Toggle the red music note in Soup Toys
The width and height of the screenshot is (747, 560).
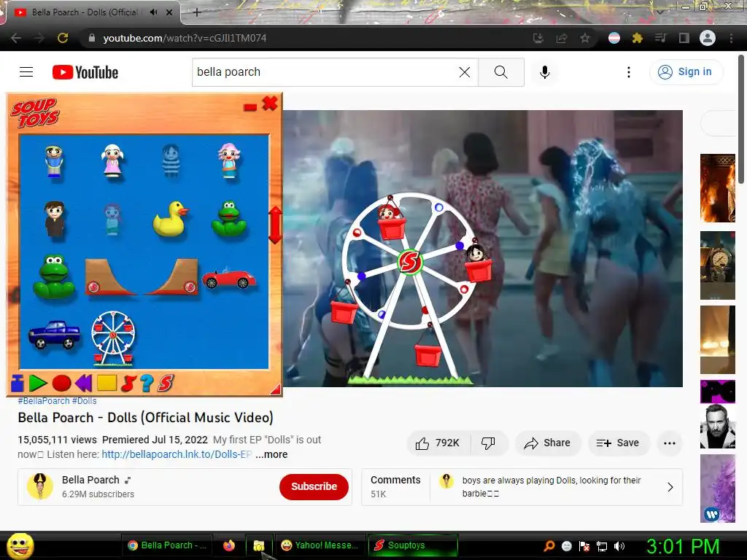click(128, 384)
